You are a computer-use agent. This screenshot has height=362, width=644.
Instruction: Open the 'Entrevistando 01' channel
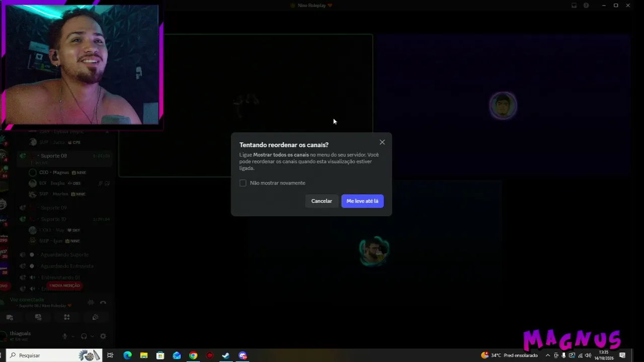(64, 278)
